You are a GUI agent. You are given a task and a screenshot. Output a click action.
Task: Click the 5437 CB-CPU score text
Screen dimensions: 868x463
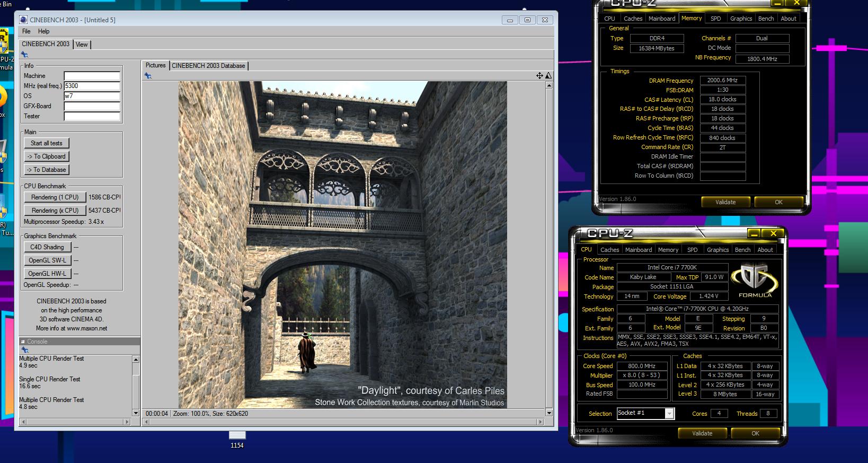104,211
